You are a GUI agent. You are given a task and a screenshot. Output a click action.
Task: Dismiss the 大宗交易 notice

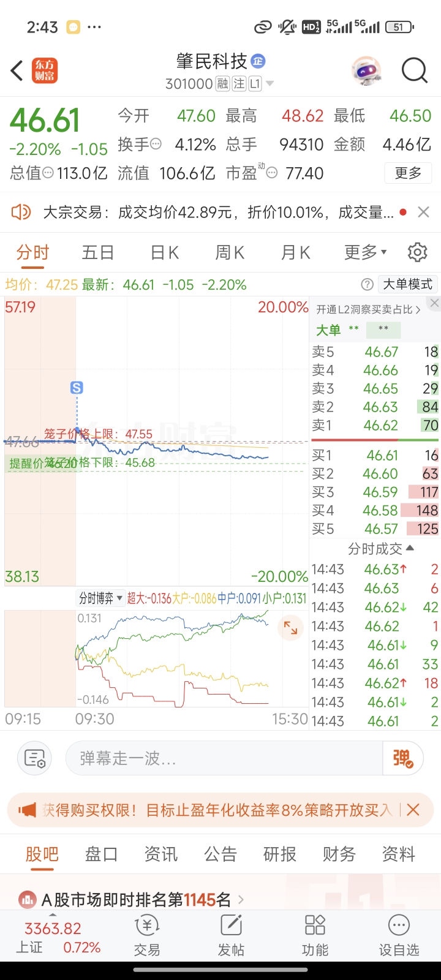[423, 212]
